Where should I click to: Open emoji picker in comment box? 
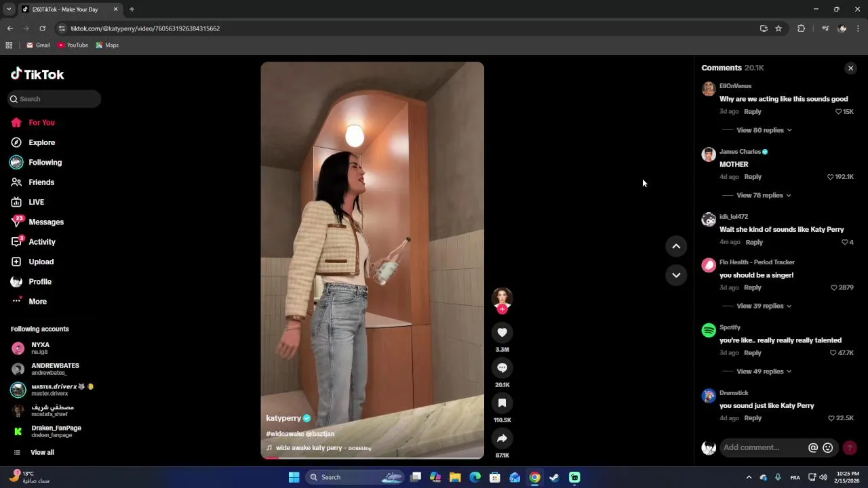827,447
